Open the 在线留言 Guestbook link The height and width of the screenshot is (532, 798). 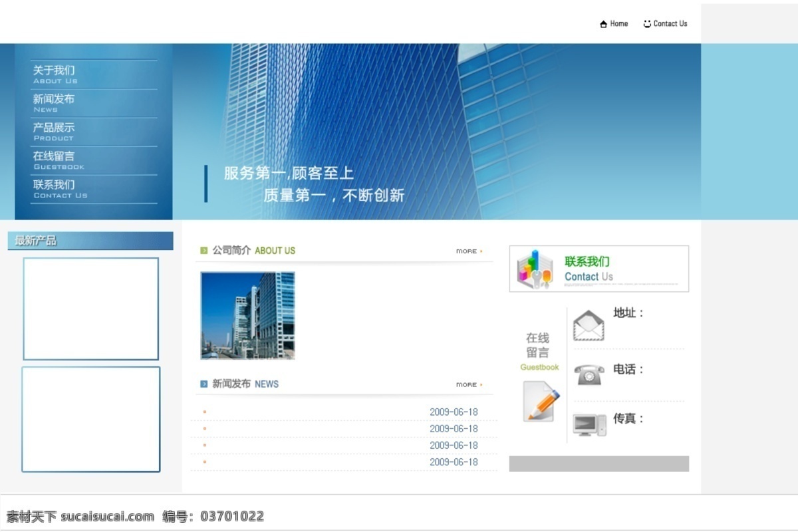539,352
